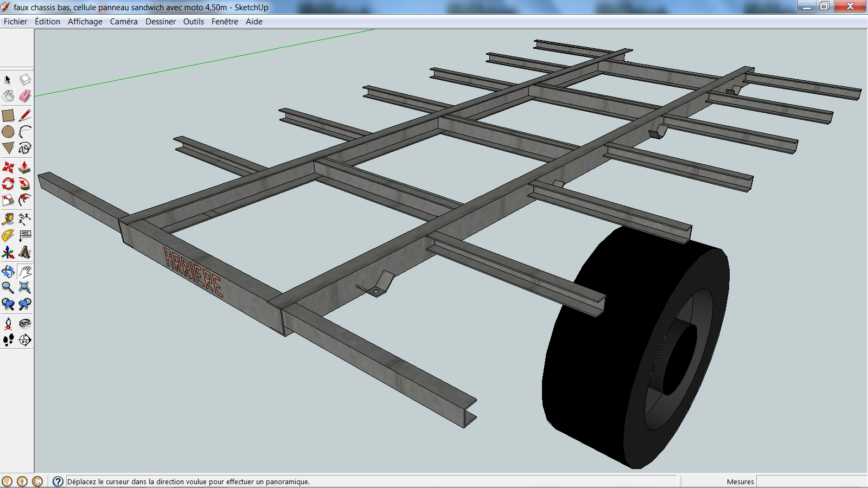Open the Caméra menu

124,22
